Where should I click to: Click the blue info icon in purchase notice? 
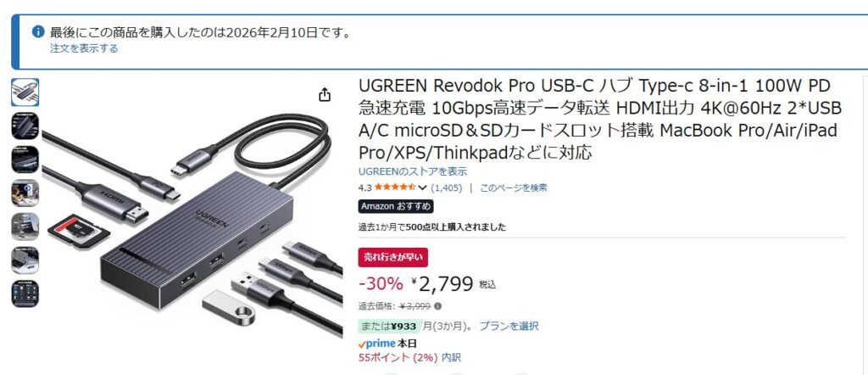pyautogui.click(x=38, y=31)
